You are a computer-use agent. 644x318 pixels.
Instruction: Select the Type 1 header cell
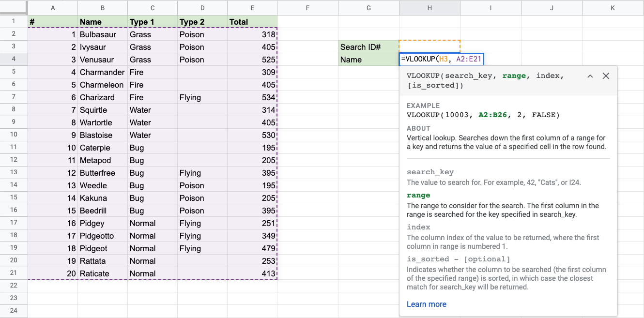click(152, 22)
